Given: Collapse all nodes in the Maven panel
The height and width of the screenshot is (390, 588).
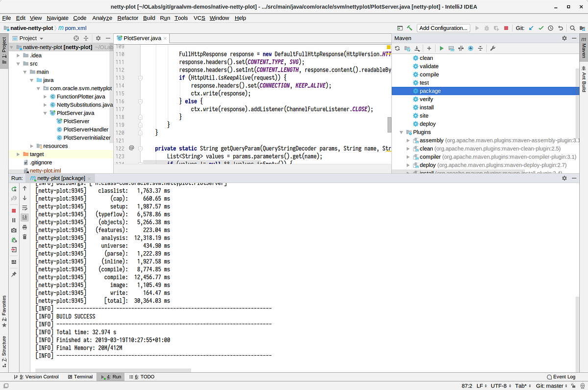Looking at the screenshot, I should (x=480, y=48).
